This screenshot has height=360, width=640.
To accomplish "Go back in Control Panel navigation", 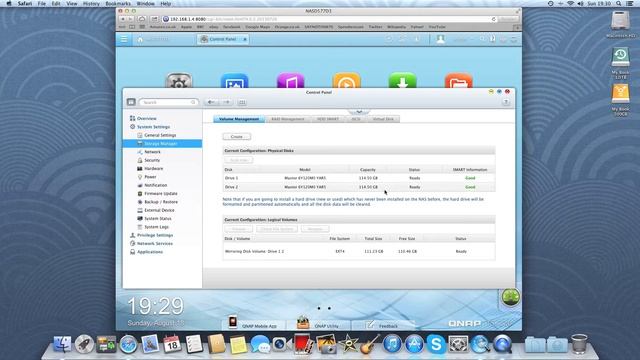I will [x=211, y=102].
